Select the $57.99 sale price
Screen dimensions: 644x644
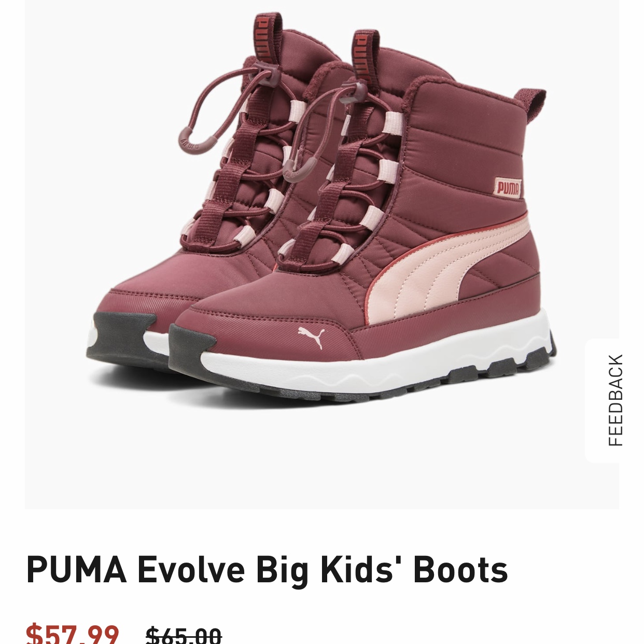coord(73,634)
